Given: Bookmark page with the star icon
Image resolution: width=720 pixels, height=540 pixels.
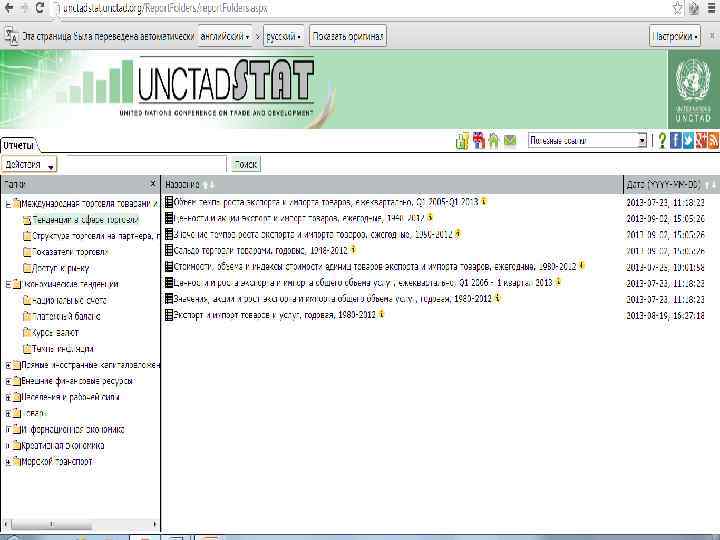Looking at the screenshot, I should pyautogui.click(x=677, y=8).
